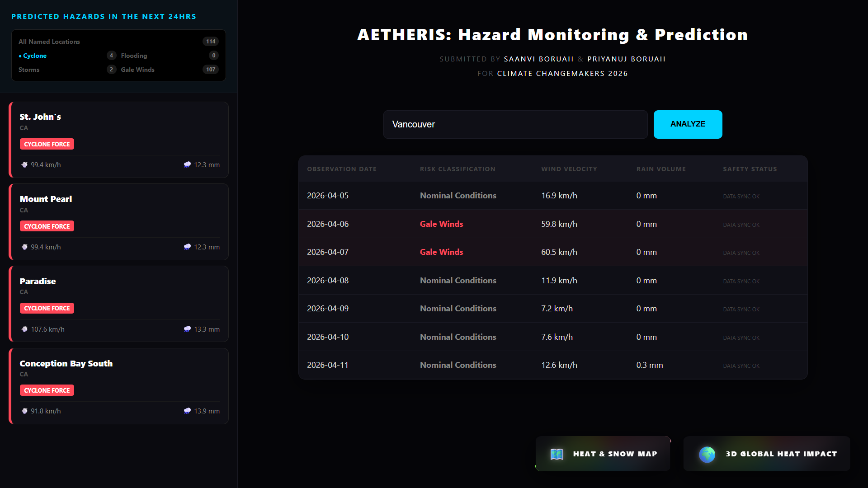Click the wind icon on Paradise card
Screen dimensions: 868x488
click(24, 329)
